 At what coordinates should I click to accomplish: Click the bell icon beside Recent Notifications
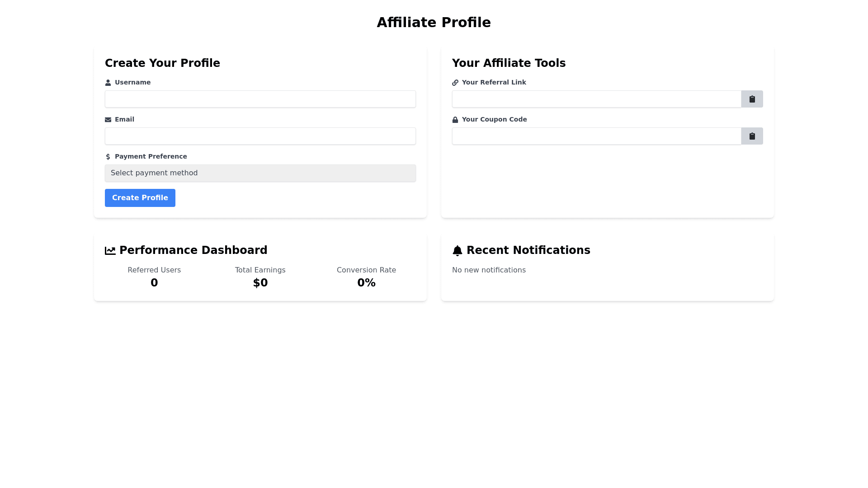click(x=457, y=251)
